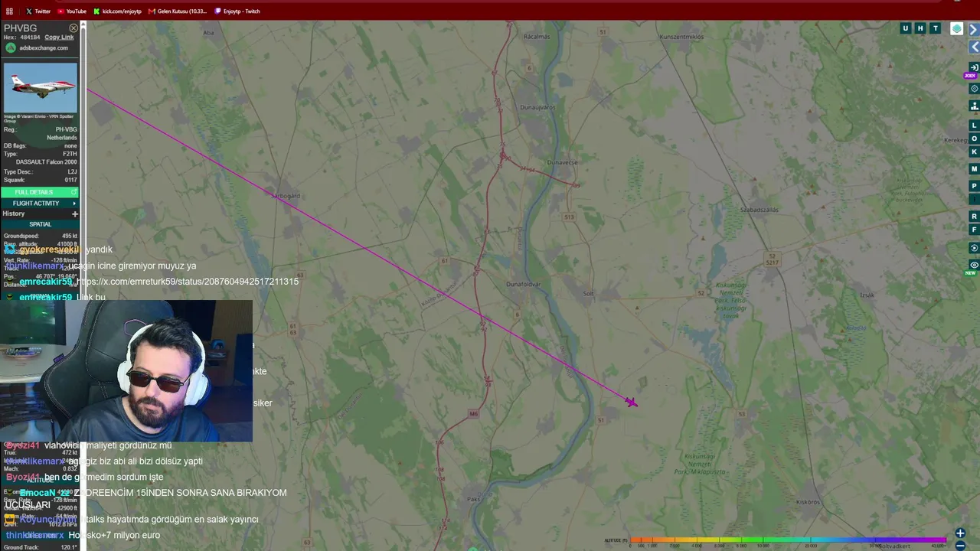Click the Dunaföldvár town label
Viewport: 980px width, 551px height.
click(x=524, y=285)
